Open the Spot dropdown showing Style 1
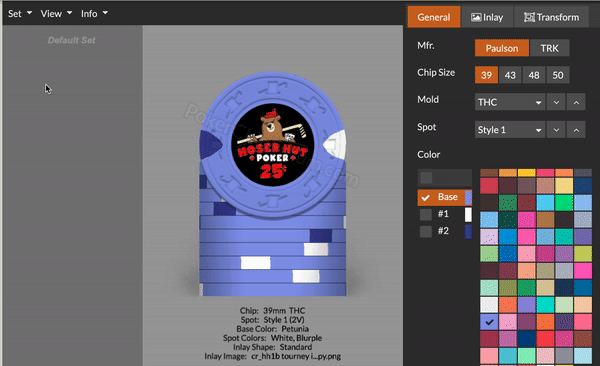 (510, 130)
